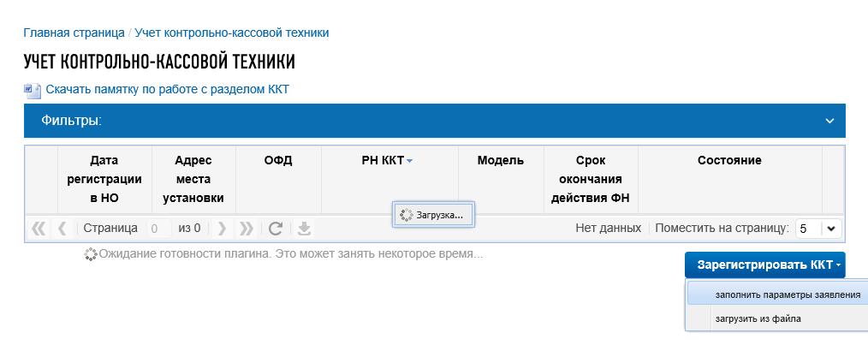
Task: Click page size field showing 5
Action: [x=809, y=228]
